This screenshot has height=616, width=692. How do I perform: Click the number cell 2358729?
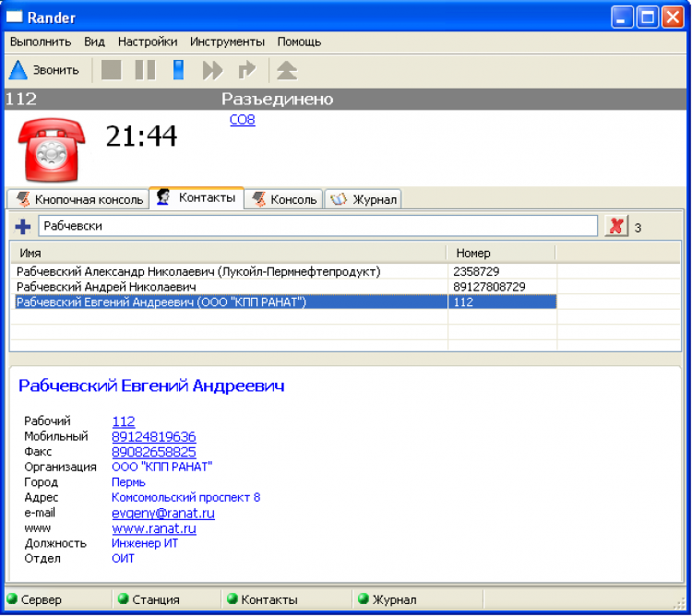502,272
